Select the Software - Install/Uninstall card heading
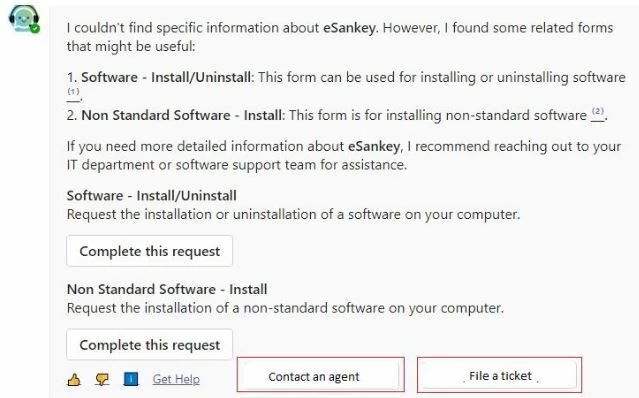Screen dimensions: 639x398 coord(152,196)
